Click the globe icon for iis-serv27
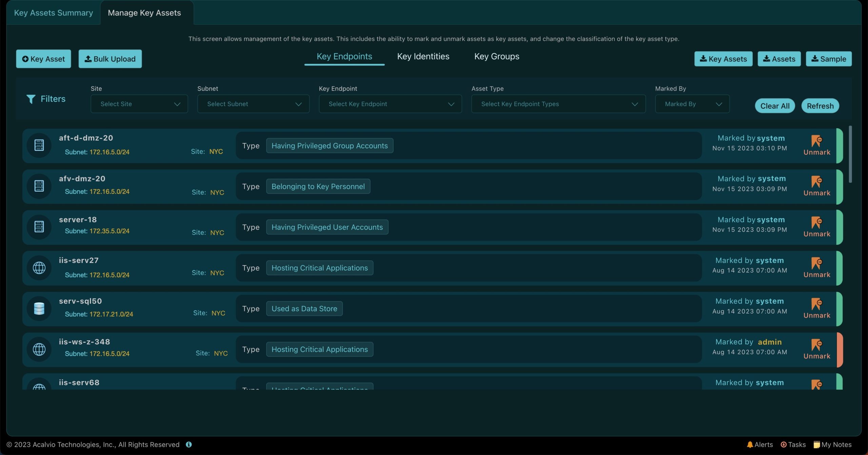The width and height of the screenshot is (868, 455). [x=39, y=268]
